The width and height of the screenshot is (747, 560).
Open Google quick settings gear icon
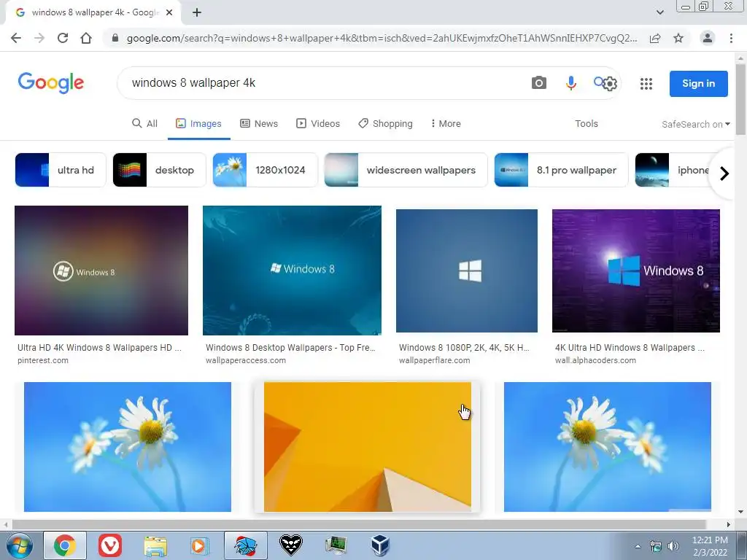click(610, 85)
